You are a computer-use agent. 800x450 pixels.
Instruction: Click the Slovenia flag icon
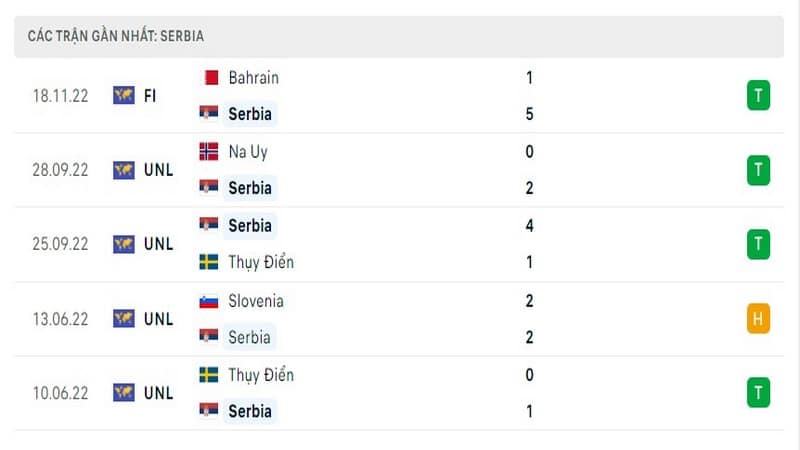(x=209, y=302)
